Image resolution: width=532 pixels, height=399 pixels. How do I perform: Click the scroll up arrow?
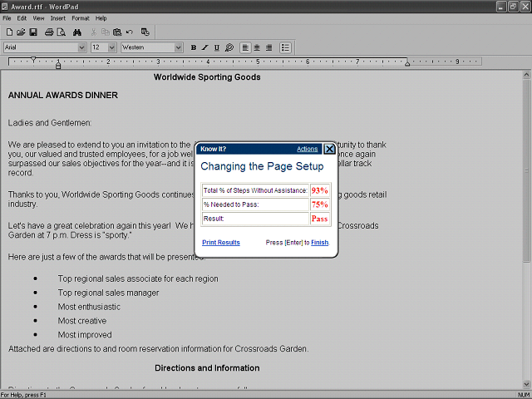526,74
